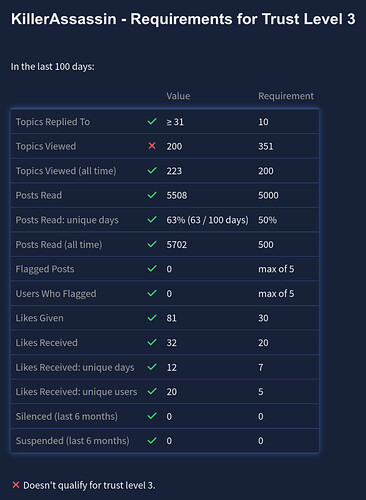Click the red X next to Doesn't qualify message
Viewport: 366px width, 500px height.
coord(16,485)
